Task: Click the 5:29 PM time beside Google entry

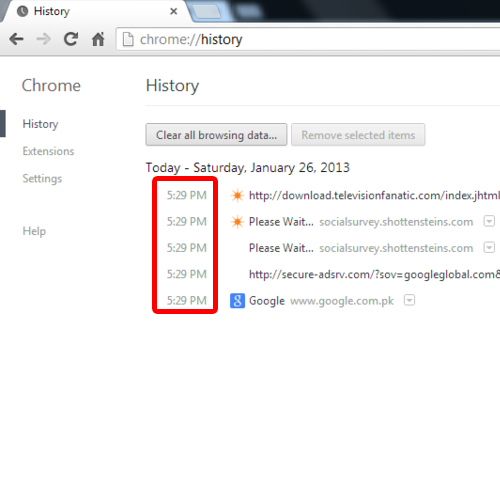Action: (x=187, y=301)
